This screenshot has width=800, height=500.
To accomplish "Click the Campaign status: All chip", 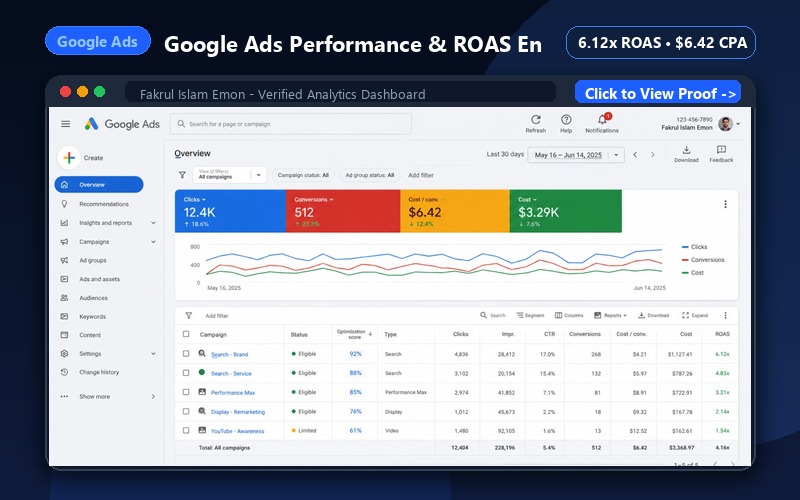I will 303,175.
